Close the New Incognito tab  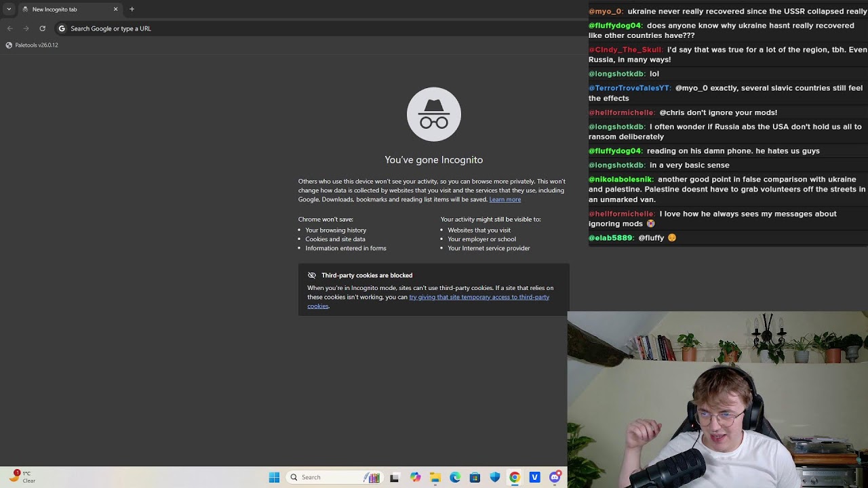click(115, 9)
